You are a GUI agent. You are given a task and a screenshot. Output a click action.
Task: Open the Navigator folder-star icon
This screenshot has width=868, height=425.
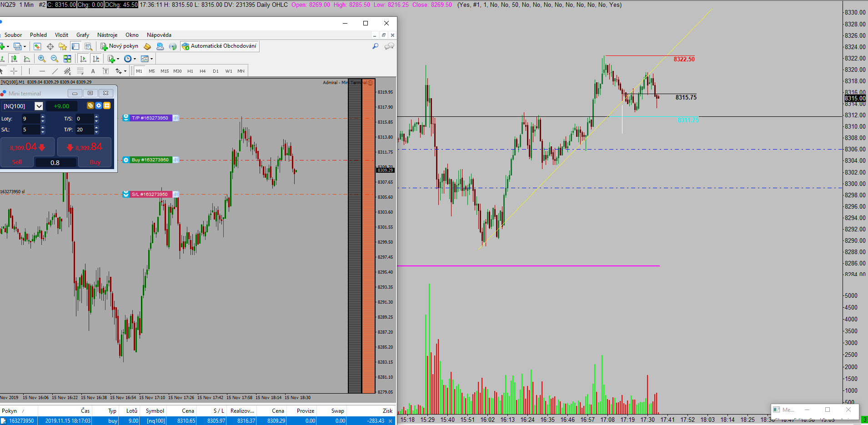coord(63,46)
